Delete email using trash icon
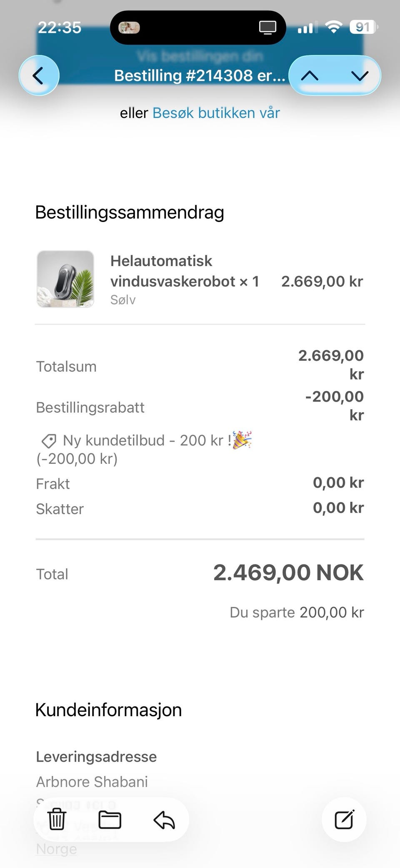 tap(57, 820)
